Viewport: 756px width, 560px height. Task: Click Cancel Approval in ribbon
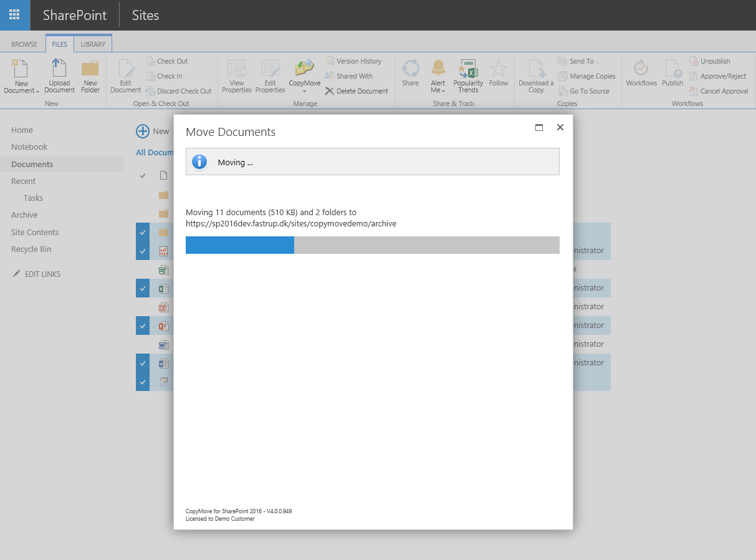(x=719, y=91)
